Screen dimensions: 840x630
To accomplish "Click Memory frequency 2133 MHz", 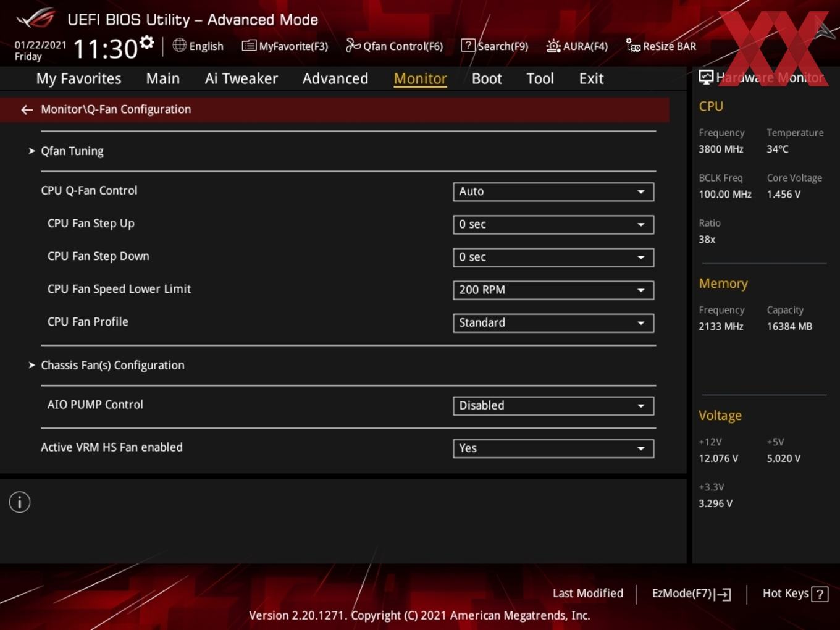I will pyautogui.click(x=721, y=326).
